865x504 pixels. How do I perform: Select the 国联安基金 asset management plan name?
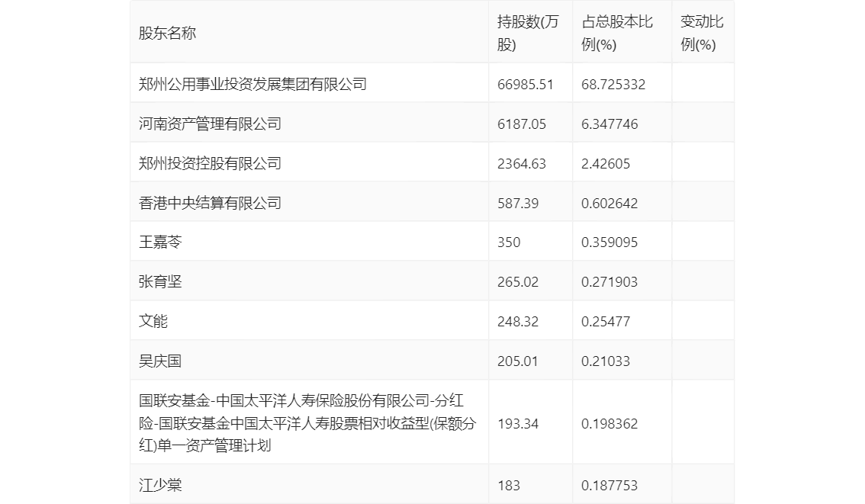point(307,423)
